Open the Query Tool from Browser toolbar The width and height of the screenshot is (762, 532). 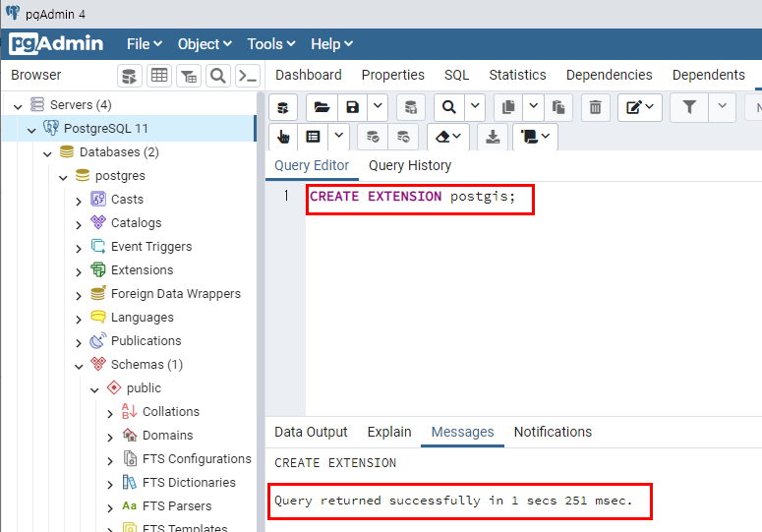pyautogui.click(x=129, y=76)
